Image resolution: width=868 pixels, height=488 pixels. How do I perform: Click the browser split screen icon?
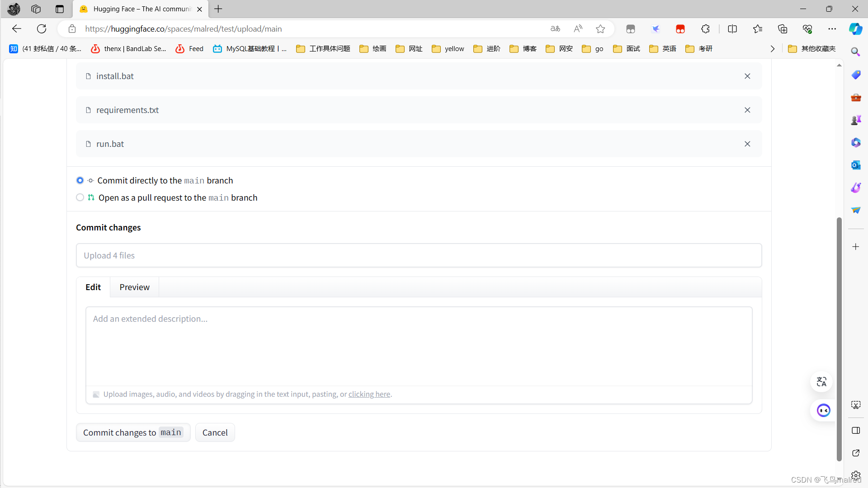733,28
